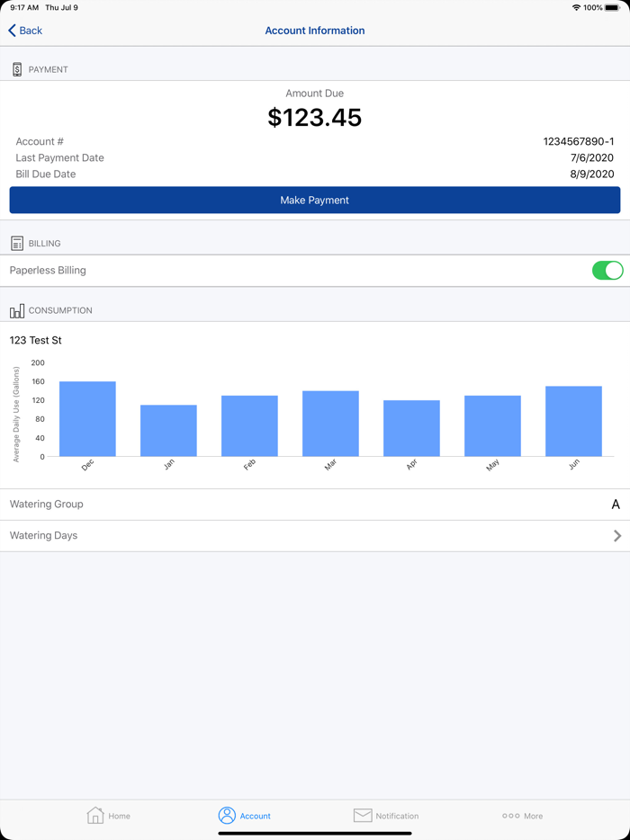
Task: Click the Amount Due label
Action: [x=315, y=94]
